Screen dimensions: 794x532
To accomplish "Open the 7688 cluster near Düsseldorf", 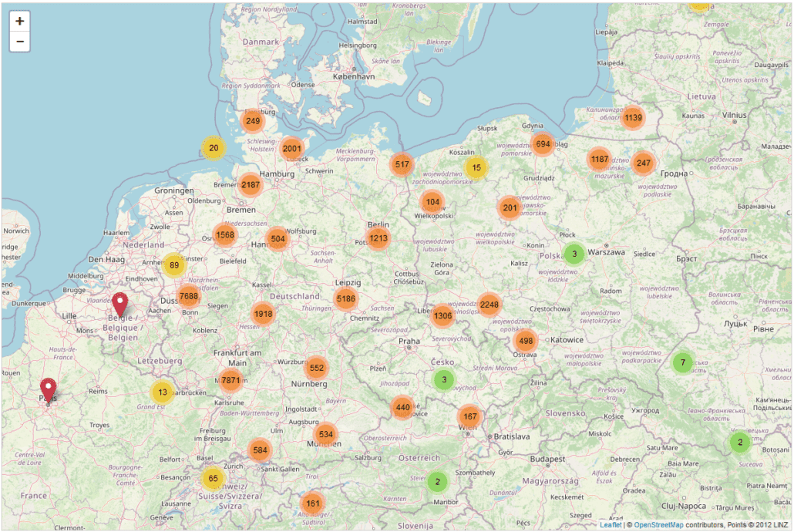I will pos(188,296).
